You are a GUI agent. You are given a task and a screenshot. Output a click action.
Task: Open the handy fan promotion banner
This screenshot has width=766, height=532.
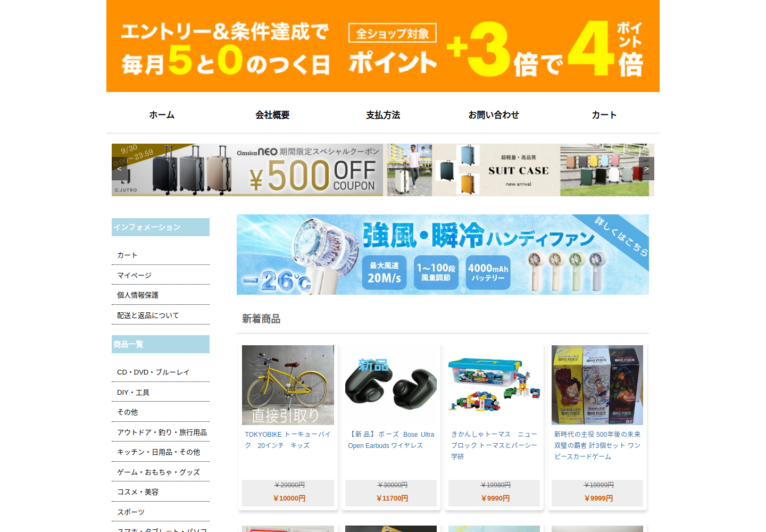click(443, 254)
